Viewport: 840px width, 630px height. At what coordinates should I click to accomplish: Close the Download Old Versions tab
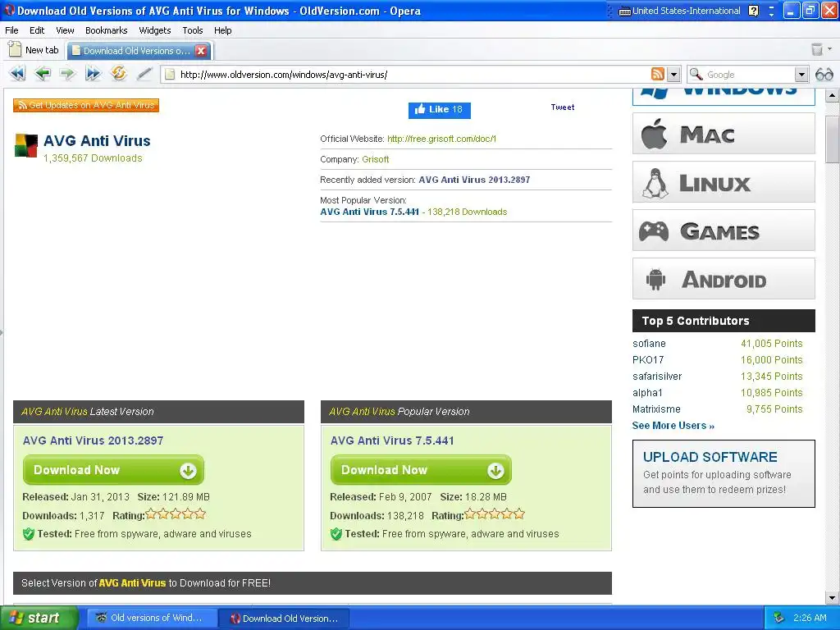(201, 51)
